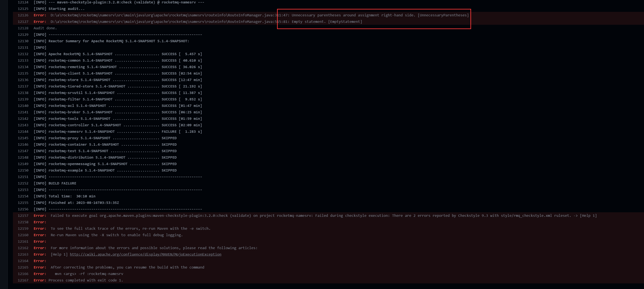Click the rocketmq-test SKIPPED row
Screen dimensions: 644x289
pyautogui.click(x=105, y=151)
